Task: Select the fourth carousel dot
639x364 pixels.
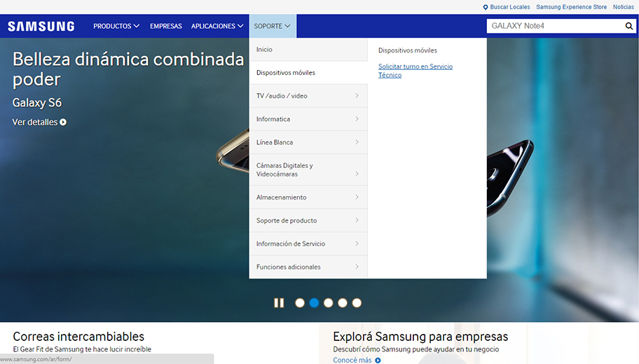Action: pyautogui.click(x=343, y=303)
